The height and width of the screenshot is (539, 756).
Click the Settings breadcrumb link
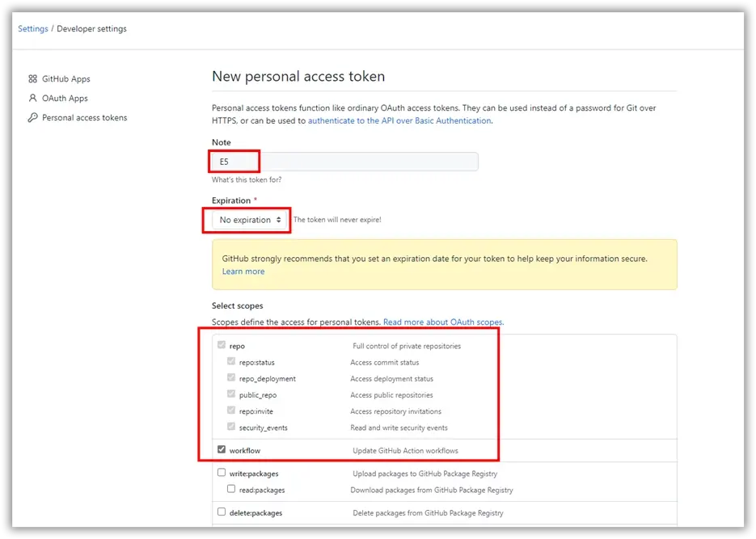[33, 29]
